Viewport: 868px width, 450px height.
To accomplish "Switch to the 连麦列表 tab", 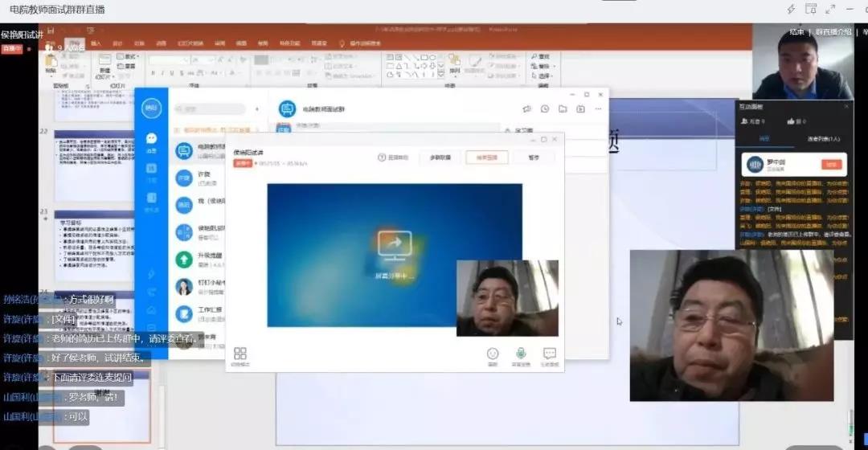I will (823, 139).
